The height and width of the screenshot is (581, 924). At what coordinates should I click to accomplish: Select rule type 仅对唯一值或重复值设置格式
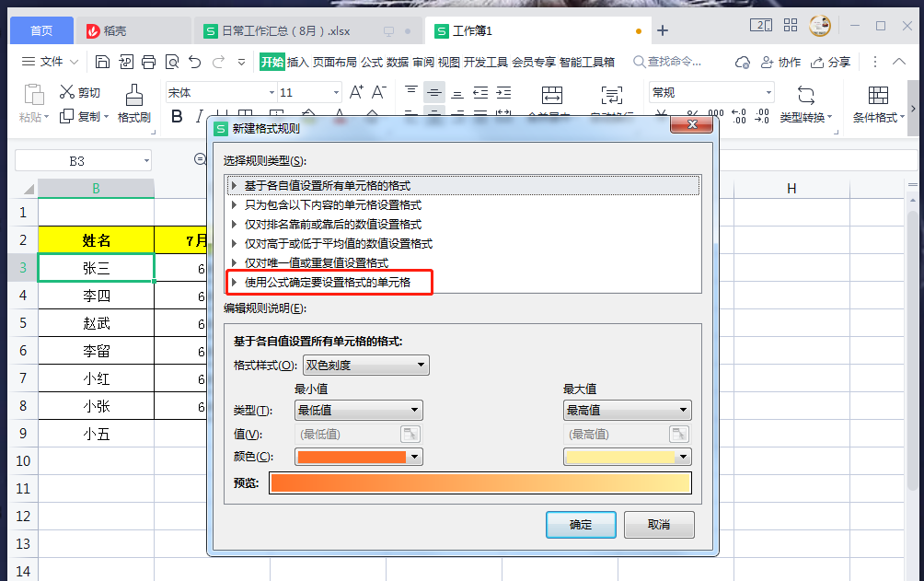pos(463,263)
